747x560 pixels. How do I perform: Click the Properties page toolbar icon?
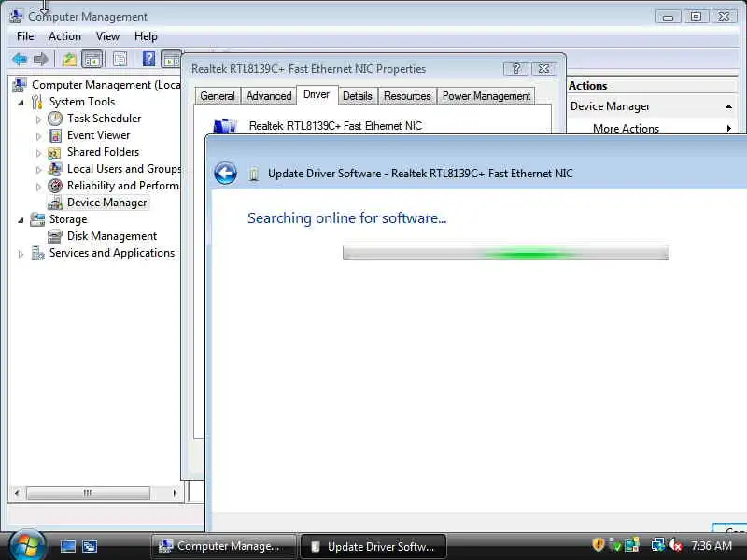(120, 59)
